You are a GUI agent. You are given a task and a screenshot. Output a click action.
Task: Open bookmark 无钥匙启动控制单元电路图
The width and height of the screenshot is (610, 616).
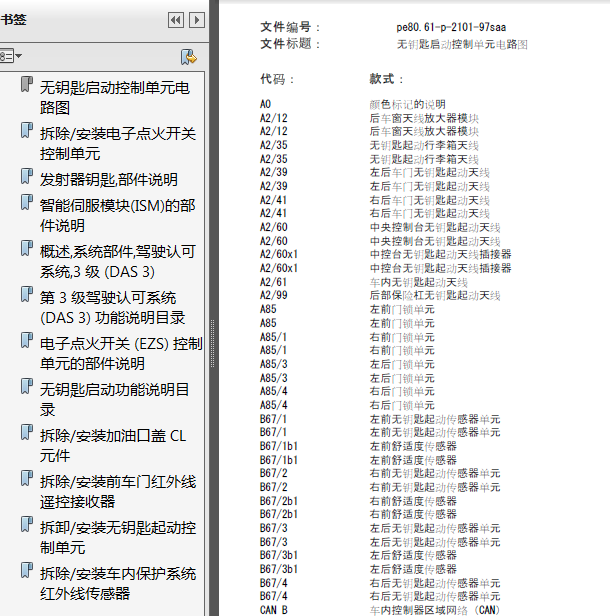tap(115, 97)
